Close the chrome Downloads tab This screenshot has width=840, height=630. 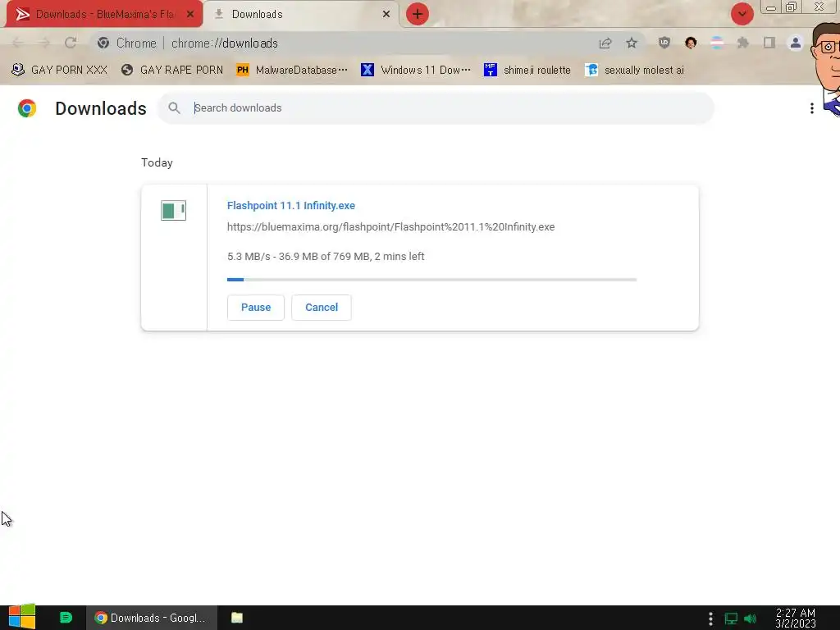coord(386,14)
